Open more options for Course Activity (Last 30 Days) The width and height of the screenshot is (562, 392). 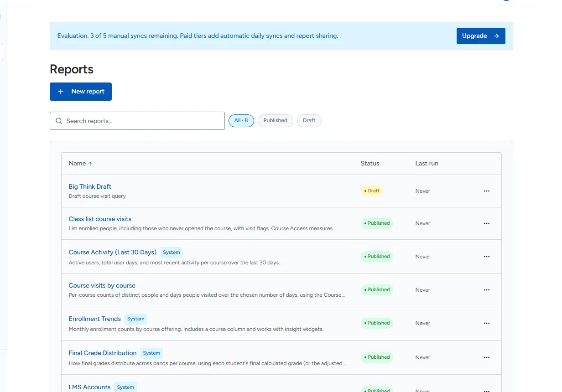pyautogui.click(x=486, y=257)
